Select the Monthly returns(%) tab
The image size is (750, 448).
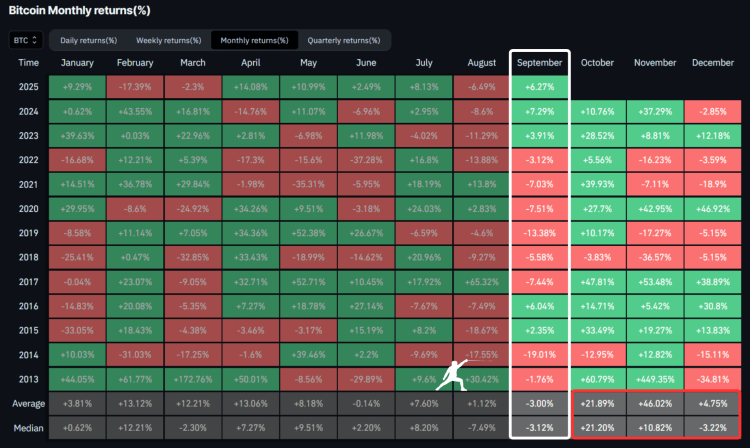(253, 41)
